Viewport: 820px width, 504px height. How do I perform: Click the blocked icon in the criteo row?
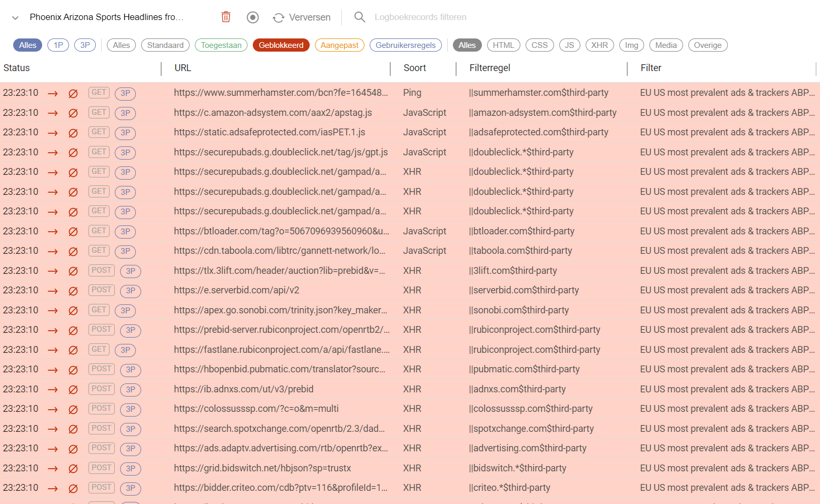tap(73, 488)
